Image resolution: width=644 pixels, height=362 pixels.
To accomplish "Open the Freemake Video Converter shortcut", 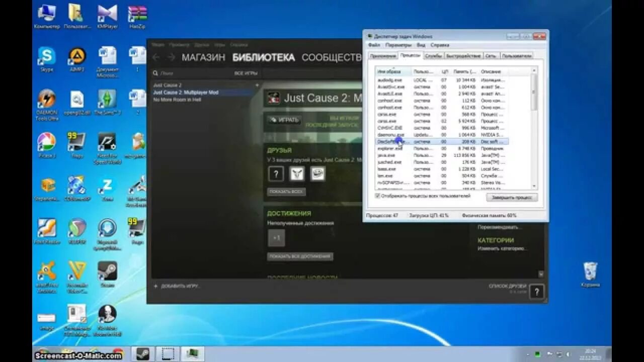I will pos(77,277).
